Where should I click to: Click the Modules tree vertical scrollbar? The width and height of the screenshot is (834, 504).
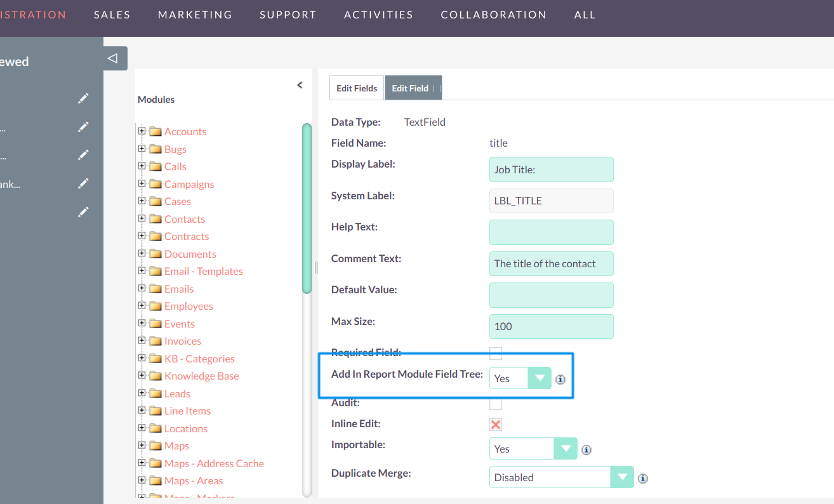pos(307,208)
